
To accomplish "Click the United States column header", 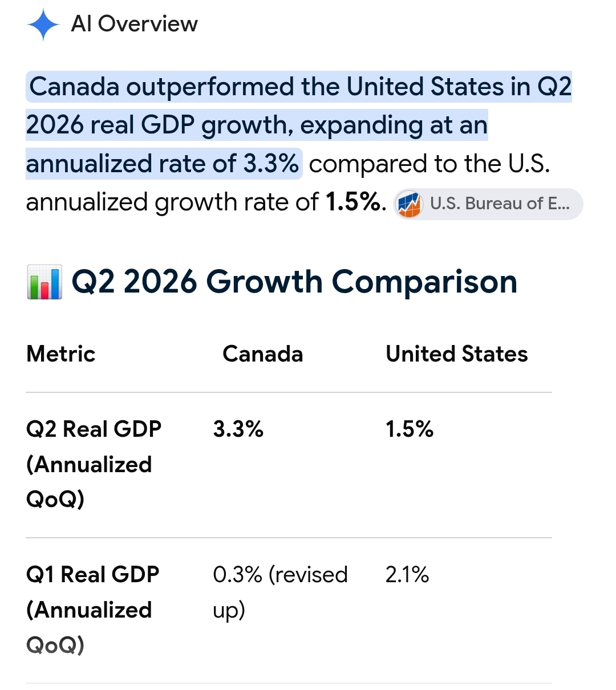I will coord(456,354).
